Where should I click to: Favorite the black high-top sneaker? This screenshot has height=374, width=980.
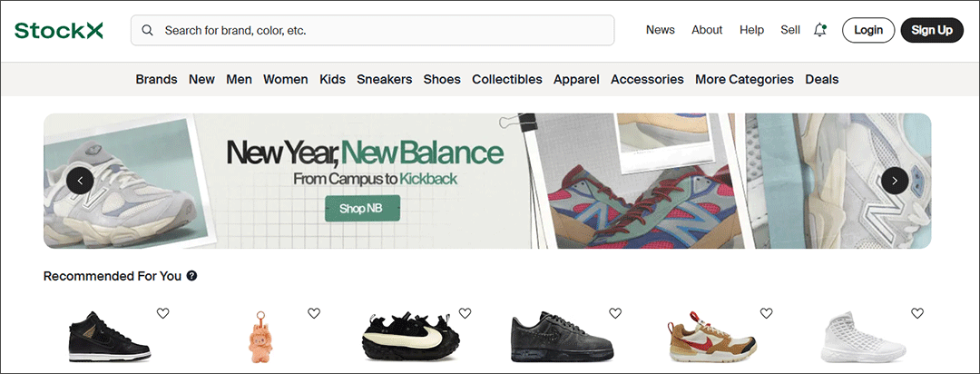point(163,313)
